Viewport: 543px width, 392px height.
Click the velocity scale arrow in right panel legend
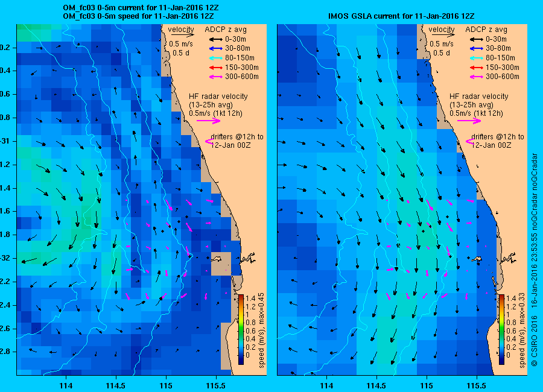(443, 34)
